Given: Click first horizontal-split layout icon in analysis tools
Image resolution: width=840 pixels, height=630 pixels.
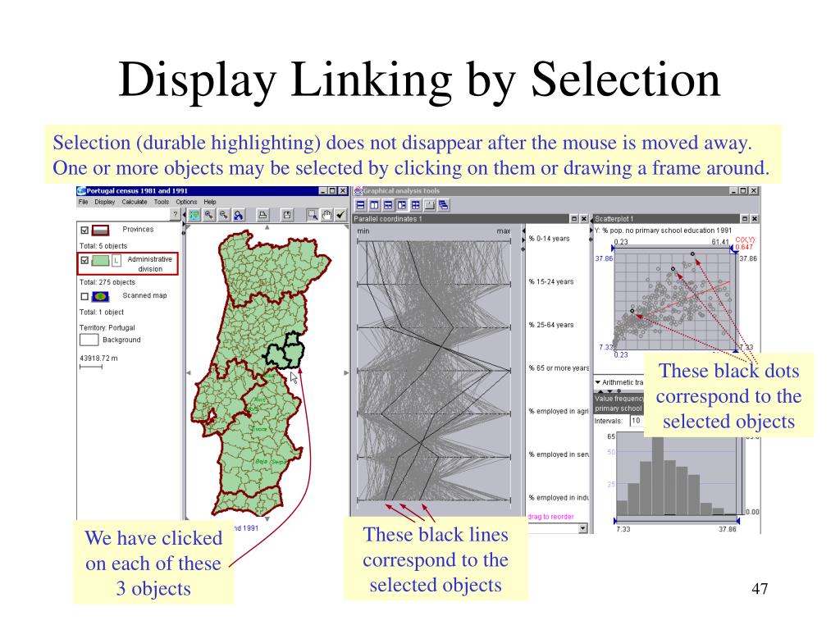Looking at the screenshot, I should (x=361, y=204).
